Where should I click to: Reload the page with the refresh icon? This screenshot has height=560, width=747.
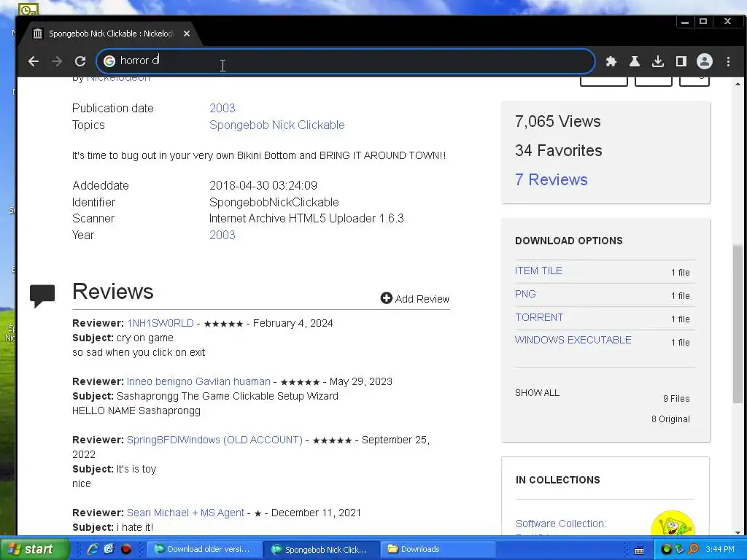coord(80,61)
